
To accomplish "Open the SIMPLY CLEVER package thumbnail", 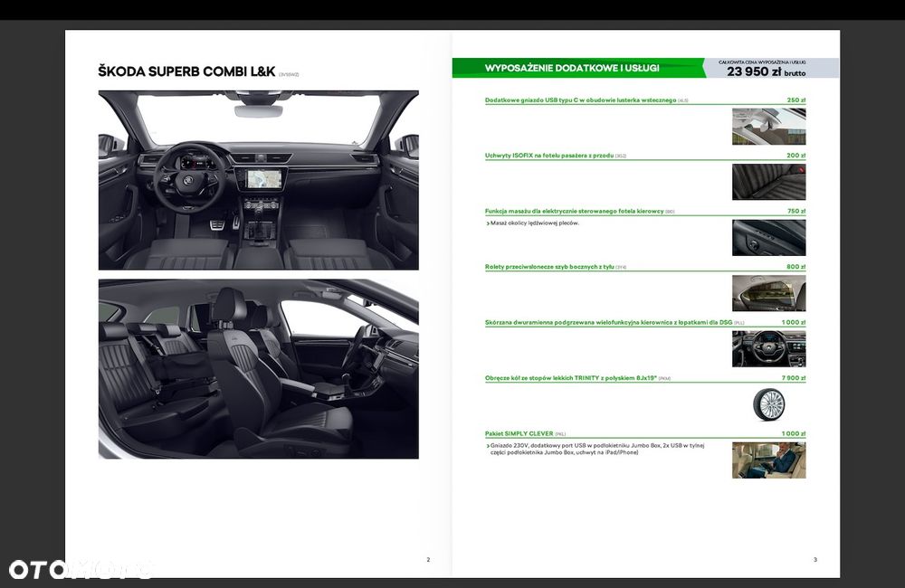I will [x=768, y=460].
